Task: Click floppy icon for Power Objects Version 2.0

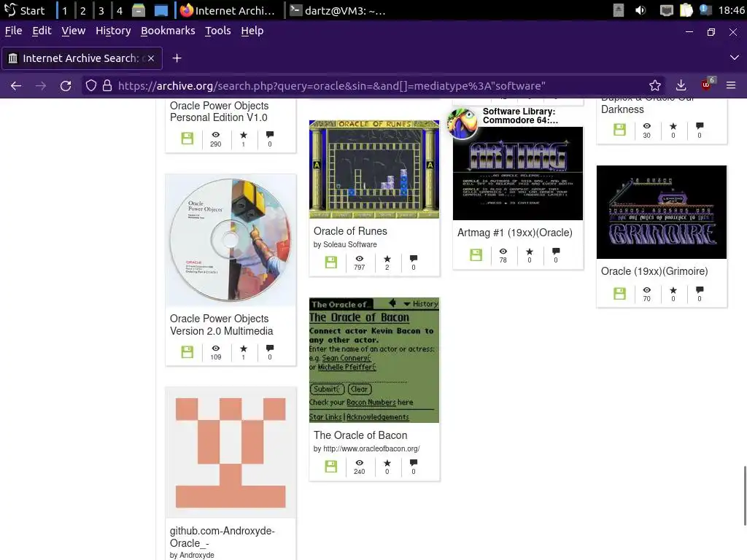Action: click(x=187, y=352)
